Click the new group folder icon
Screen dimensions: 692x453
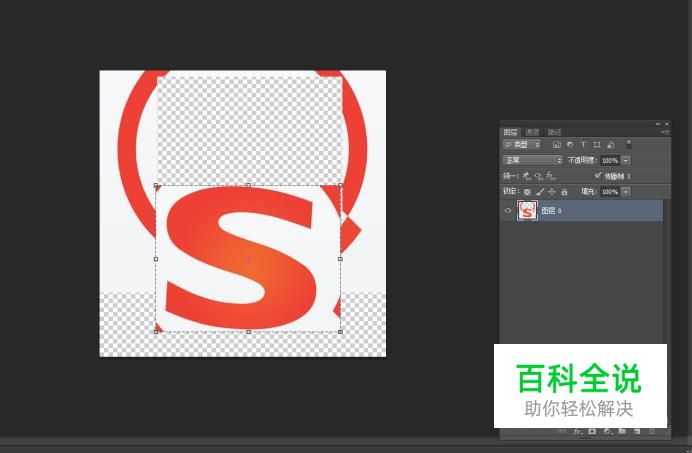[622, 431]
